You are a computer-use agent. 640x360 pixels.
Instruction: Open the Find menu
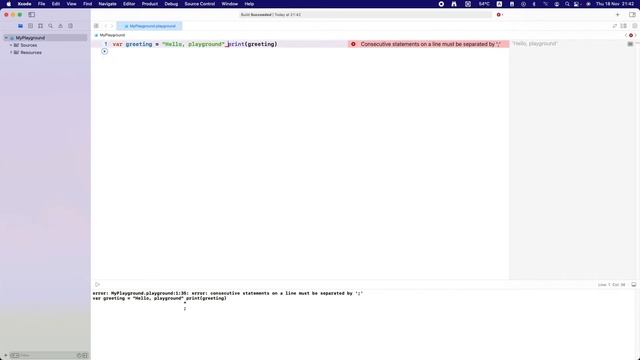point(87,4)
